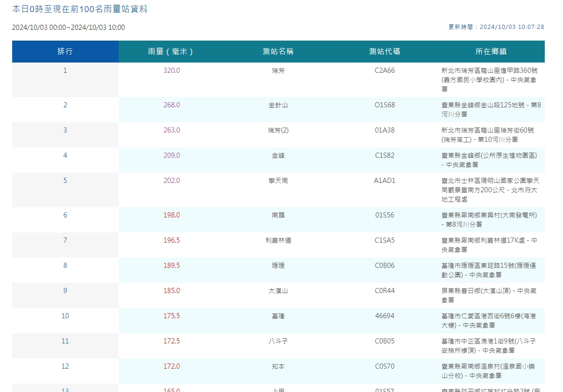Click rainfall value 175.5
The width and height of the screenshot is (563, 392).
click(171, 316)
